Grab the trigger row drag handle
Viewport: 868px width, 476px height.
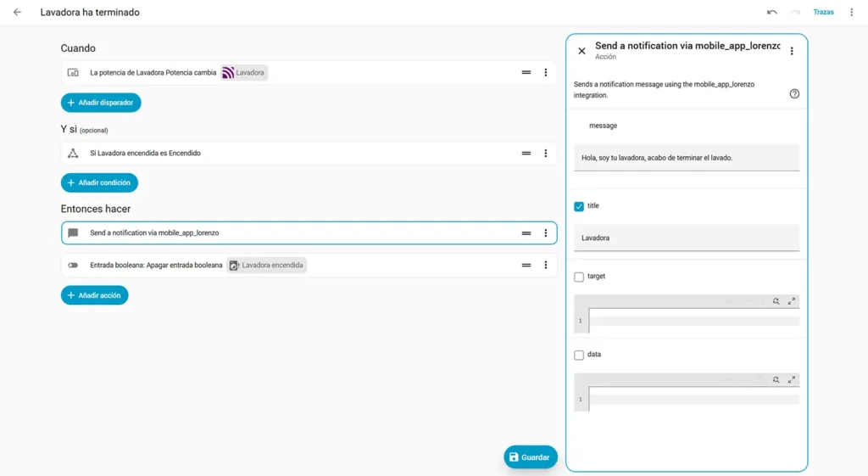pos(526,73)
